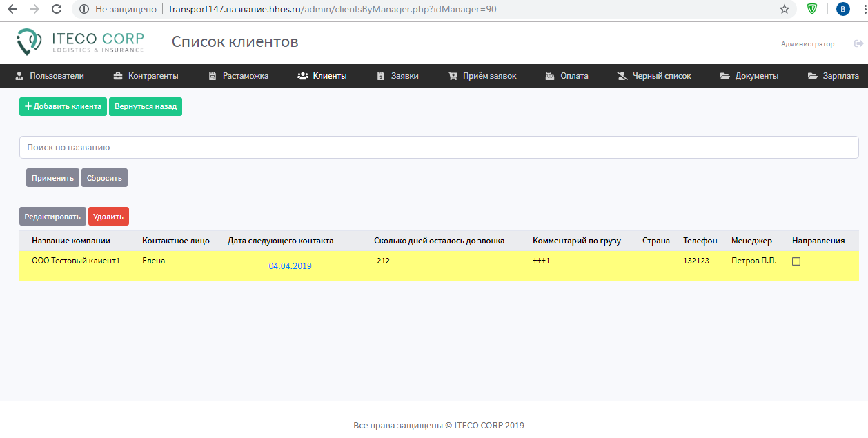Viewport: 868px width, 438px height.
Task: Click the ITECO CORP logo
Action: tap(80, 42)
